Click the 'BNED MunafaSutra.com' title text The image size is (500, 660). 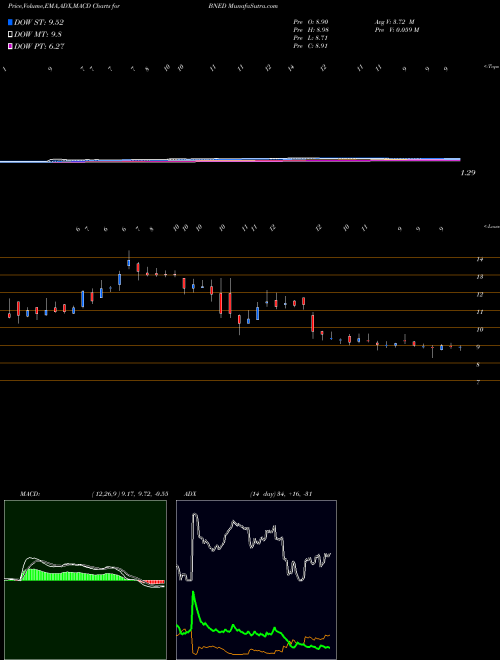point(243,7)
